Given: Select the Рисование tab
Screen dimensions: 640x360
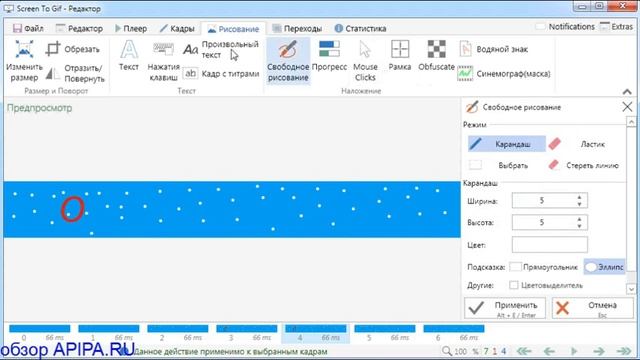Looking at the screenshot, I should tap(233, 29).
